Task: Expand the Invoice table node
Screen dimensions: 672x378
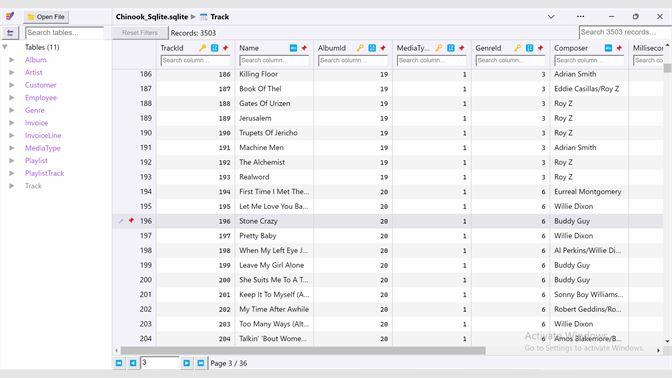Action: point(12,123)
